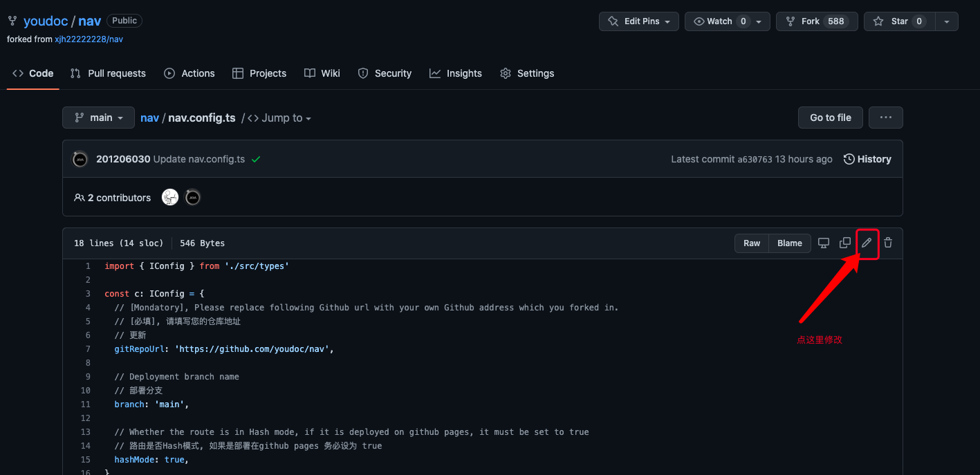Click the import IConfig line

coord(196,266)
